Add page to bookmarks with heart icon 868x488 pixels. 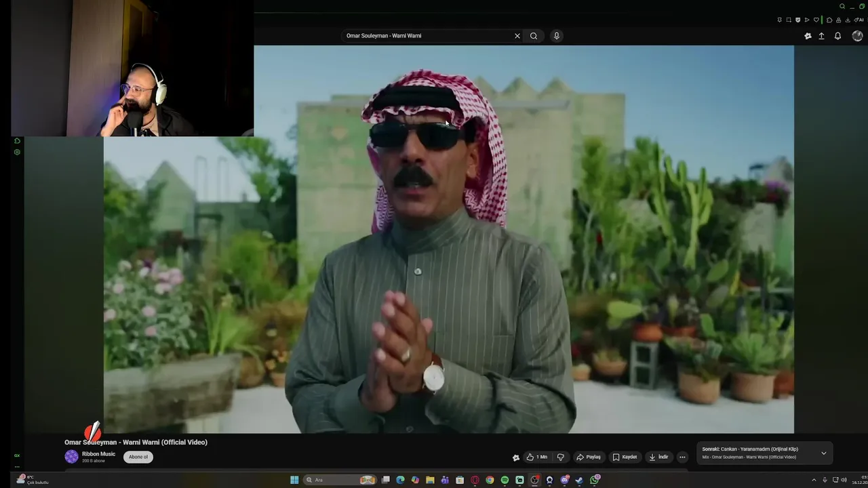(816, 20)
